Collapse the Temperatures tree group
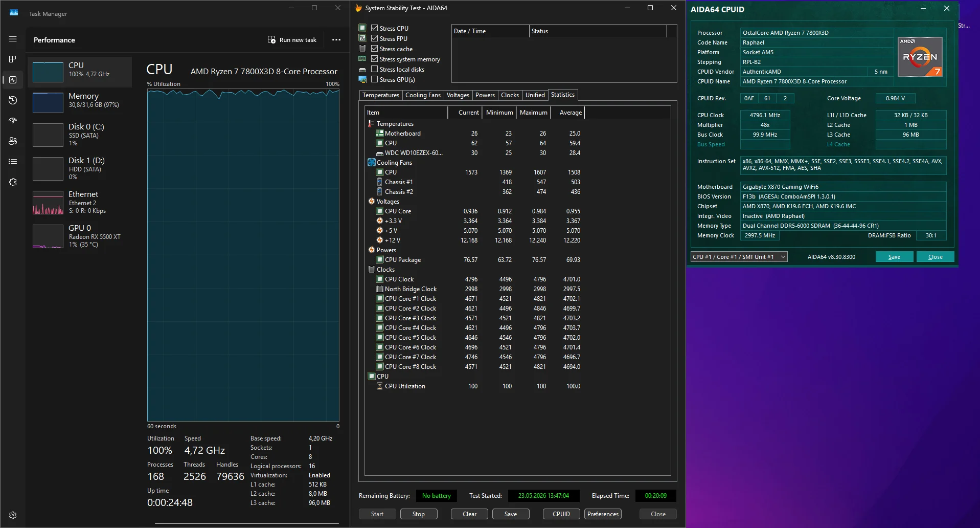Image resolution: width=980 pixels, height=528 pixels. point(371,123)
